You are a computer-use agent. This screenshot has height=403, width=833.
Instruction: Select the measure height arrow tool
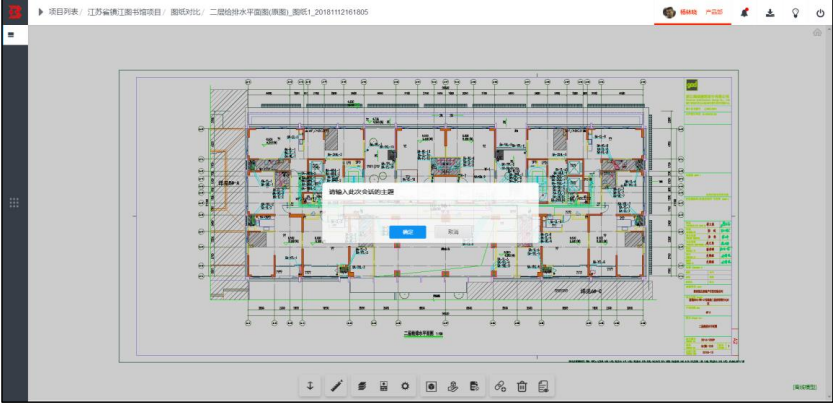tap(310, 386)
